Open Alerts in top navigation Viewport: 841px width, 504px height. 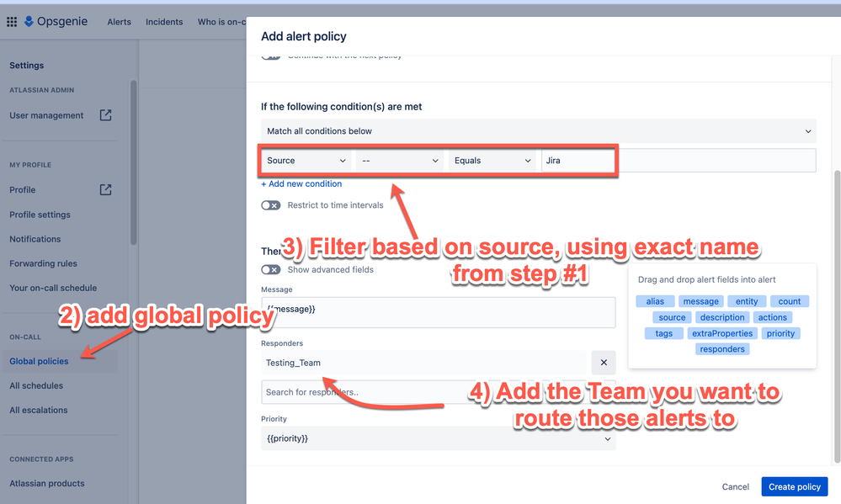119,22
